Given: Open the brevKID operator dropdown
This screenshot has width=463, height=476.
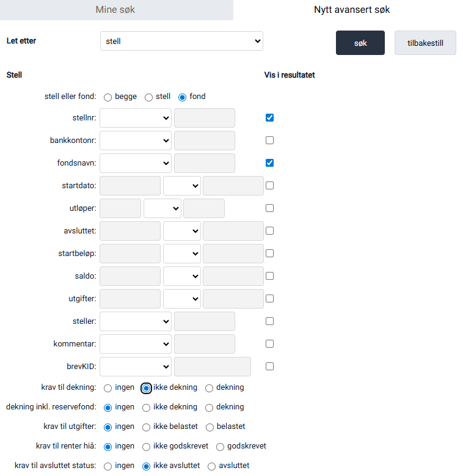Looking at the screenshot, I should [x=136, y=367].
